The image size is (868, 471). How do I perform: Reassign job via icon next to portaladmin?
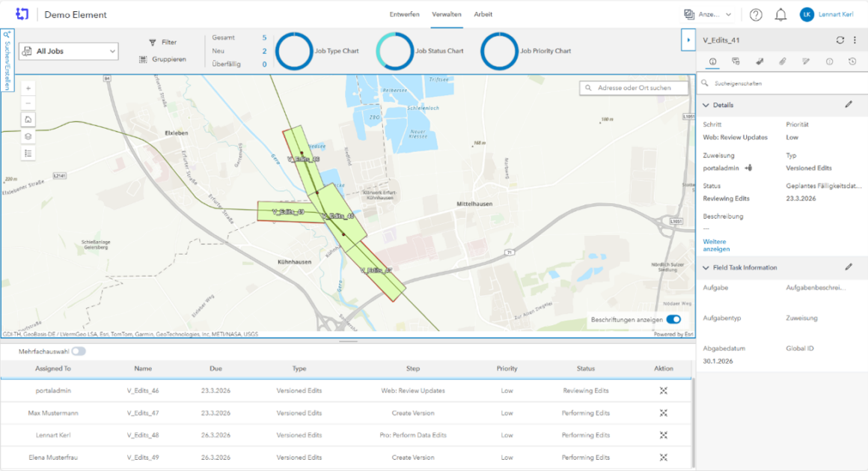point(748,168)
